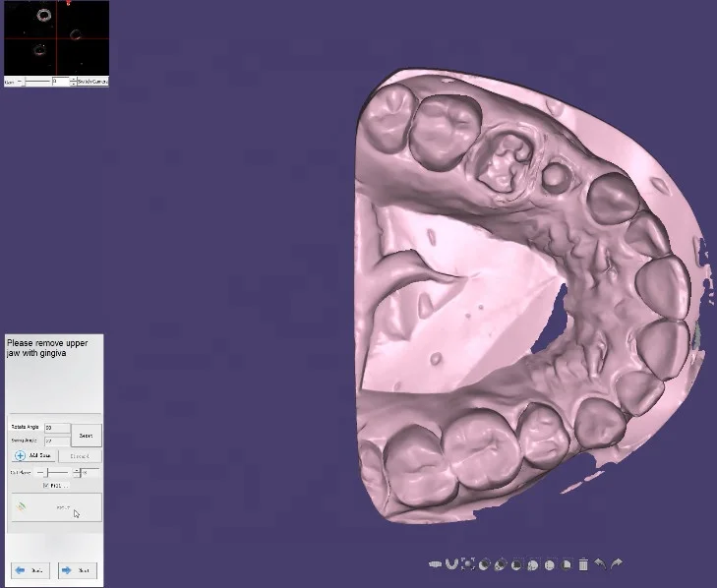Click the fit-to-view sphere icon
Viewport: 717px width, 588px height.
click(468, 564)
